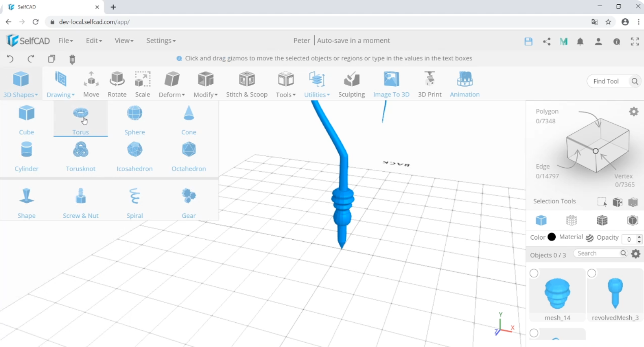Delete selected object with trash icon
Image resolution: width=644 pixels, height=347 pixels.
tap(72, 59)
